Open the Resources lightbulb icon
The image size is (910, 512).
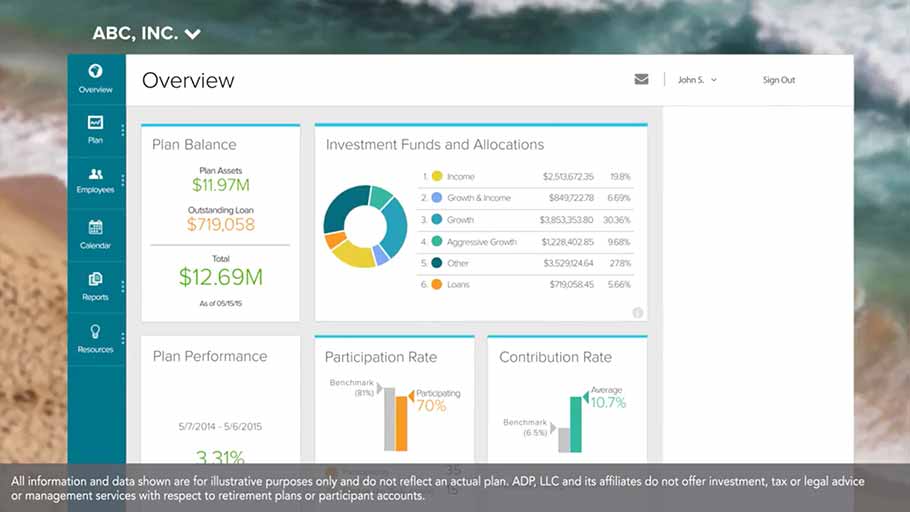(96, 332)
